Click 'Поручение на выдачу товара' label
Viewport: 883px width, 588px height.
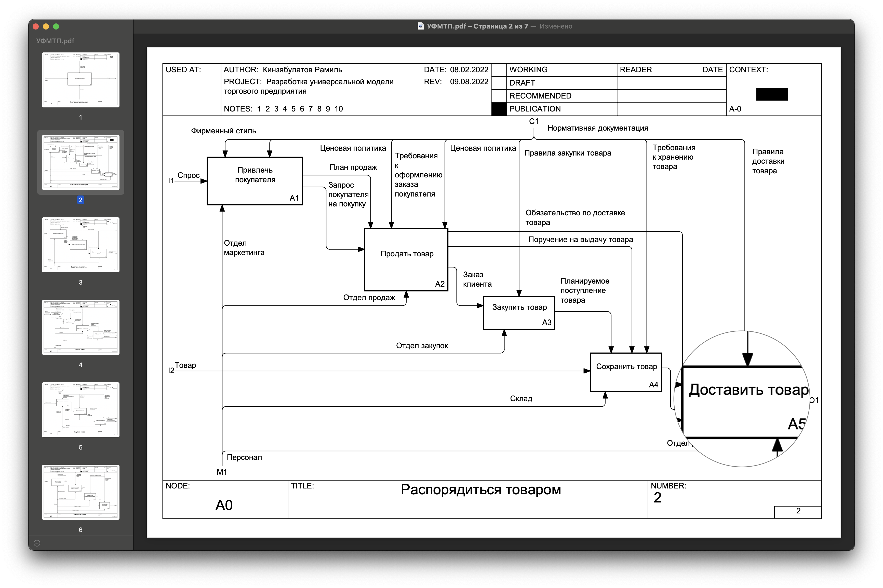pyautogui.click(x=581, y=240)
